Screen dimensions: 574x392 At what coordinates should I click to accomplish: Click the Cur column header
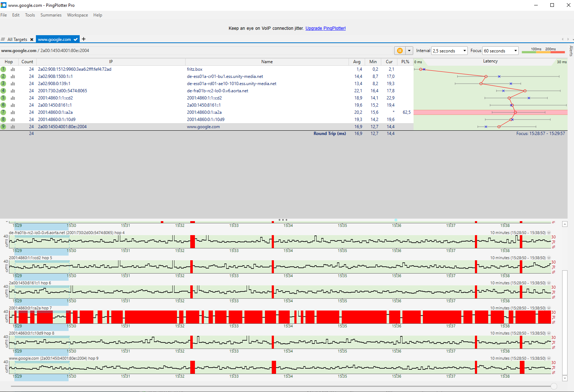pyautogui.click(x=389, y=62)
